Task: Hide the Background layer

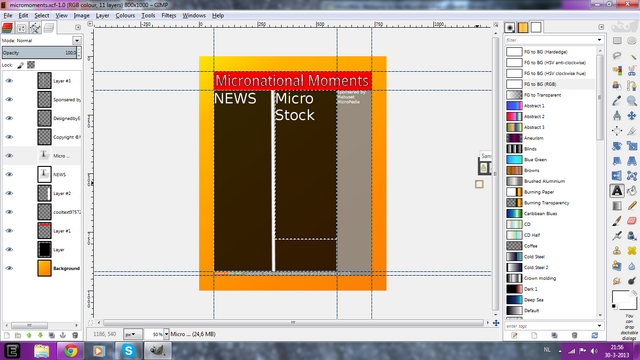Action: (x=9, y=268)
